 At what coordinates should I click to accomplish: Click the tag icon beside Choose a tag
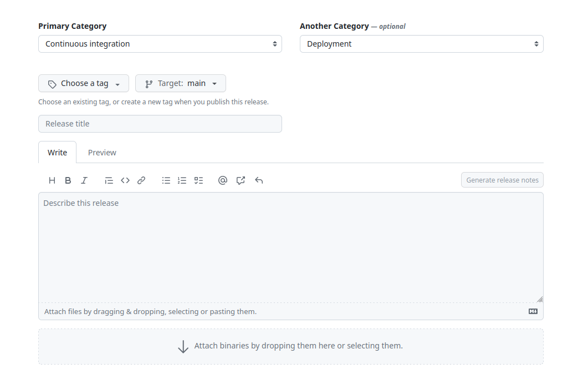[x=52, y=84]
